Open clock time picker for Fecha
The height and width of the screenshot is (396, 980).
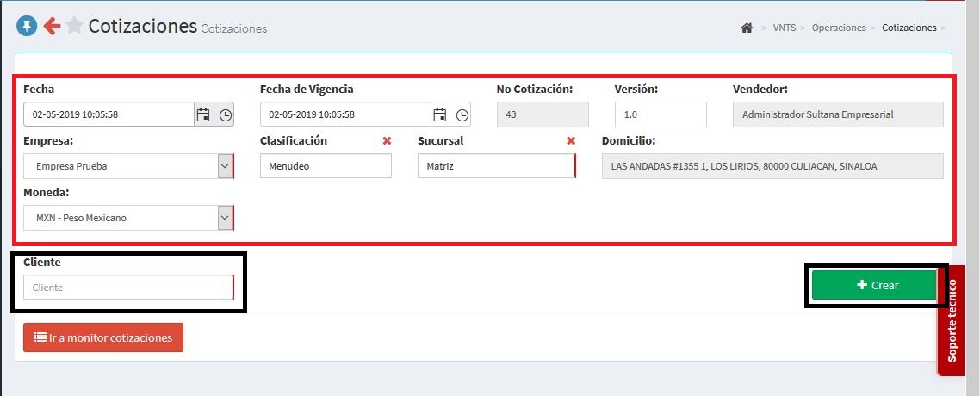(x=225, y=114)
